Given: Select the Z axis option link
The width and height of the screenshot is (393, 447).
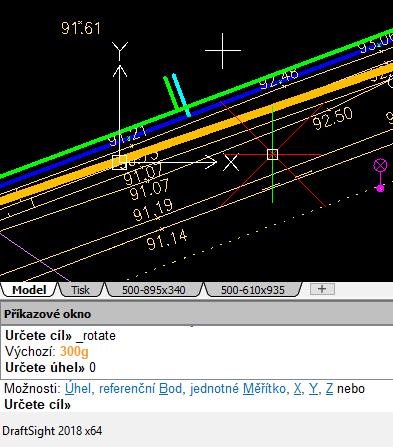Looking at the screenshot, I should coord(329,389).
